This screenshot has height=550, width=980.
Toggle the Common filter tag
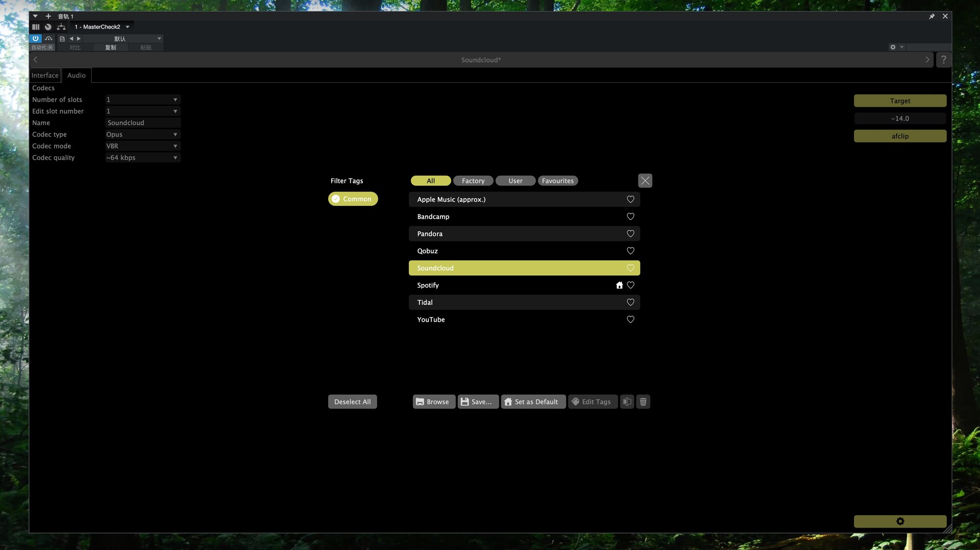(353, 199)
